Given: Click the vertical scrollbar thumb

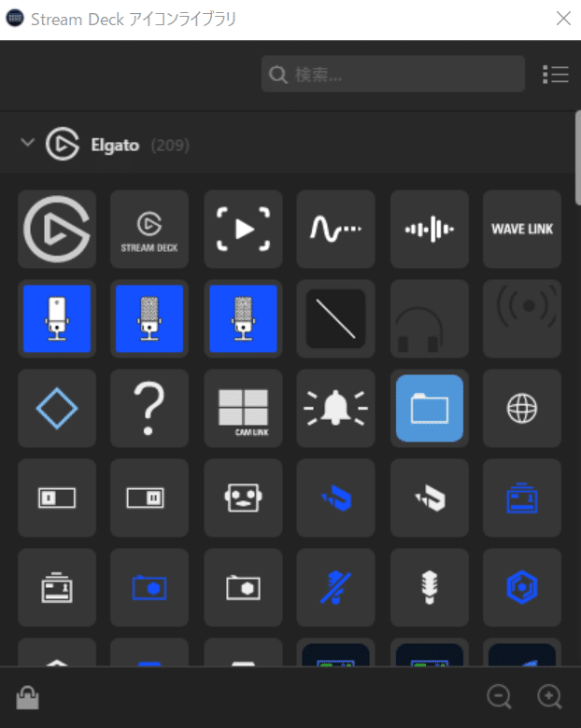Looking at the screenshot, I should (x=578, y=158).
